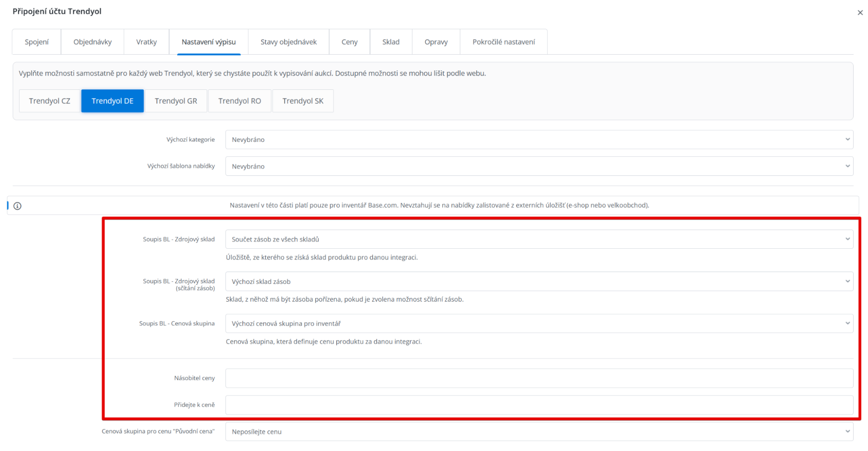Screen dimensions: 868x451
Task: Click the Přidejte k ceně label
Action: point(194,405)
